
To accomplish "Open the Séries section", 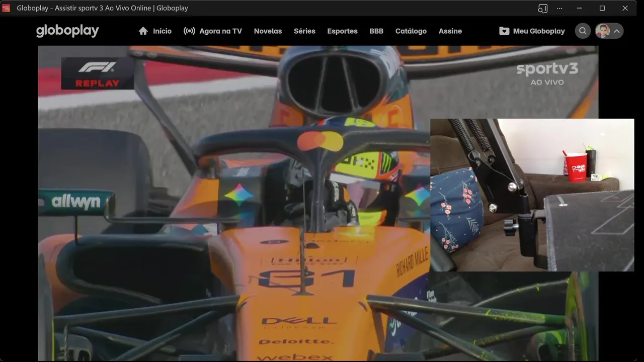I will (x=304, y=31).
